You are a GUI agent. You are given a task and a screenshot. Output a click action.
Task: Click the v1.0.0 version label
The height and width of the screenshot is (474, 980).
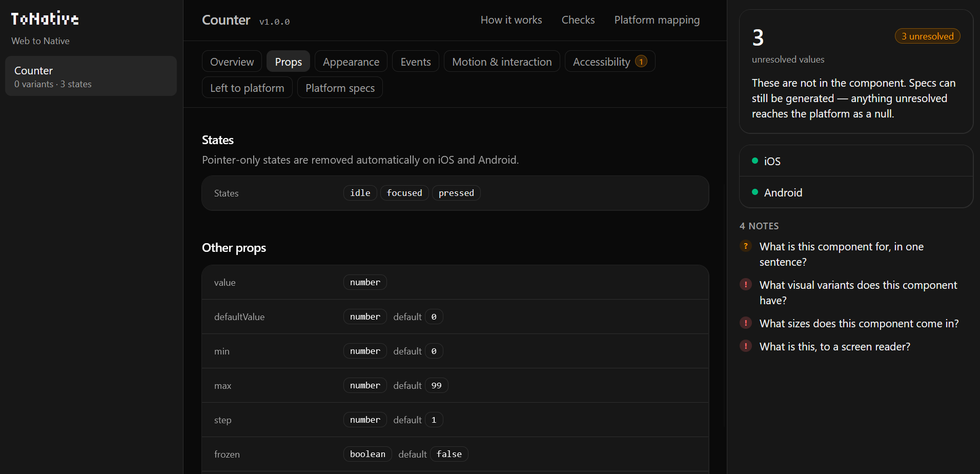[275, 22]
